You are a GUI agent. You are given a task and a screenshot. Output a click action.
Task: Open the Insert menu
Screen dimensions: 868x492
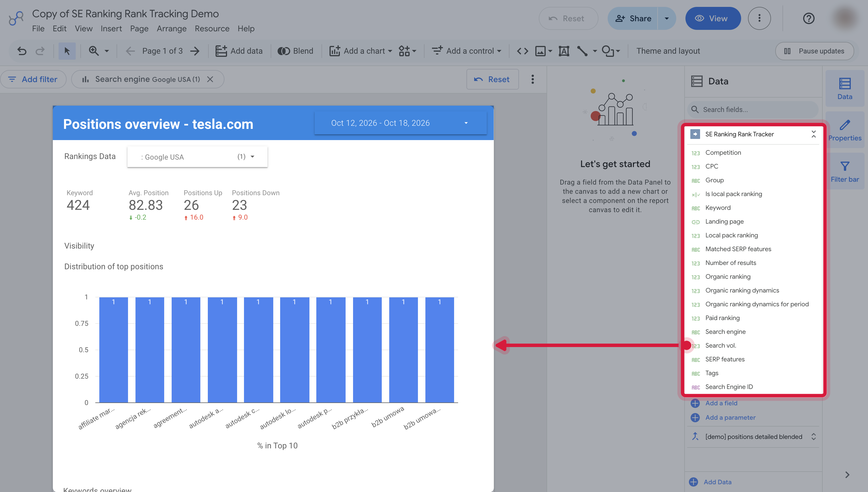[x=111, y=29]
